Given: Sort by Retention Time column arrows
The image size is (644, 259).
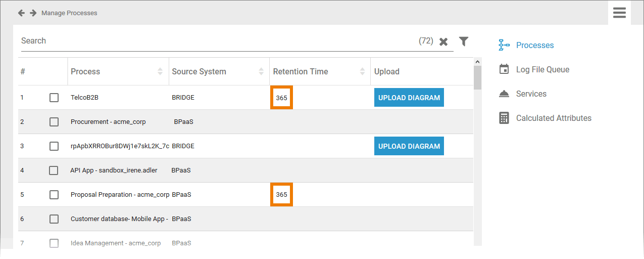Looking at the screenshot, I should coord(362,71).
